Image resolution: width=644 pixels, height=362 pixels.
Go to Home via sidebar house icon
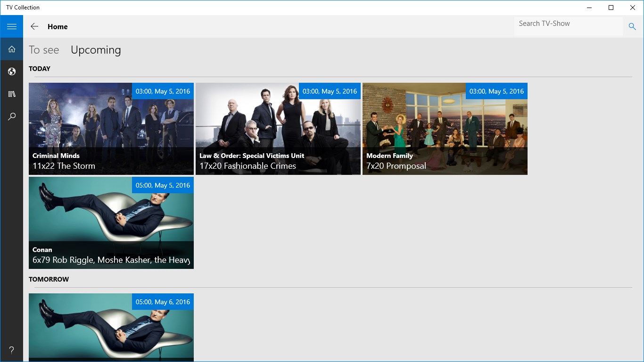tap(11, 49)
